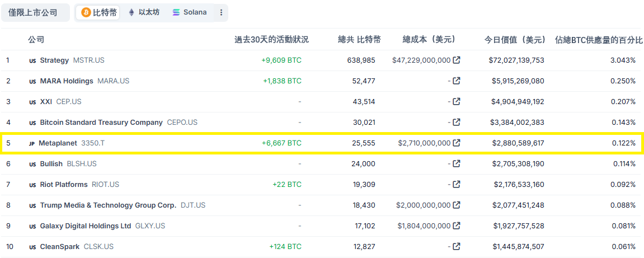Click the Solana logo icon
Screen dimensions: 644x258
pyautogui.click(x=176, y=13)
